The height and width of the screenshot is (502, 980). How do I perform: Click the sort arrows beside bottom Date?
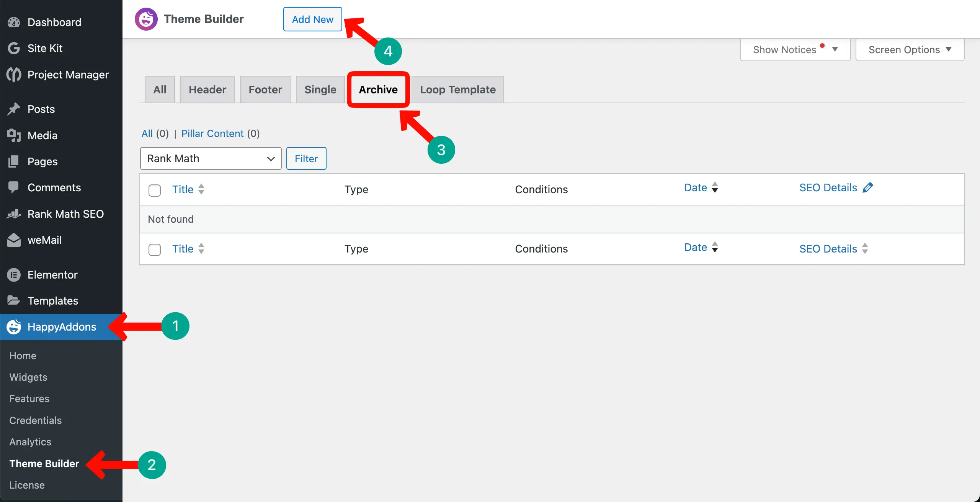[715, 247]
